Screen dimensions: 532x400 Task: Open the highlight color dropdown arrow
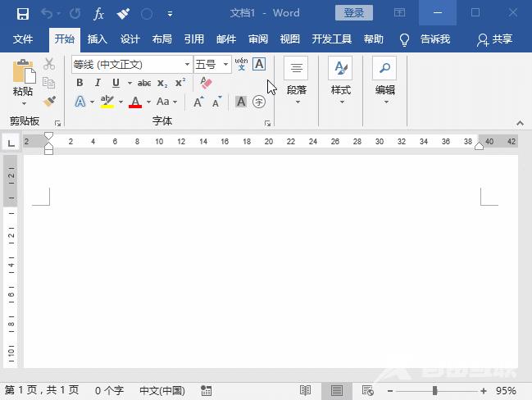click(120, 102)
